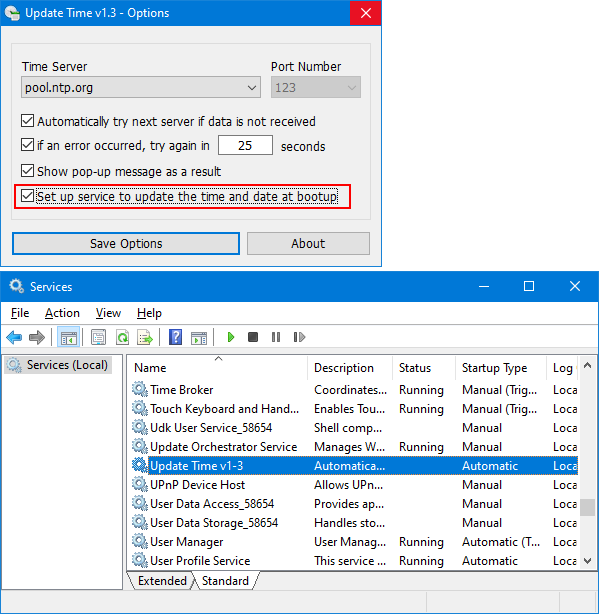The image size is (599, 614).
Task: Uncheck Automatically try next server checkbox
Action: 27,121
